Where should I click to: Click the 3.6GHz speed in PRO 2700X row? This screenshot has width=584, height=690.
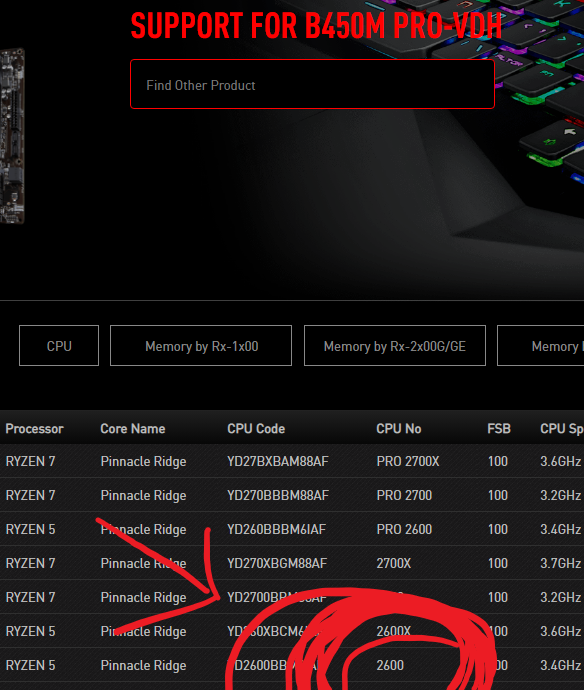561,461
